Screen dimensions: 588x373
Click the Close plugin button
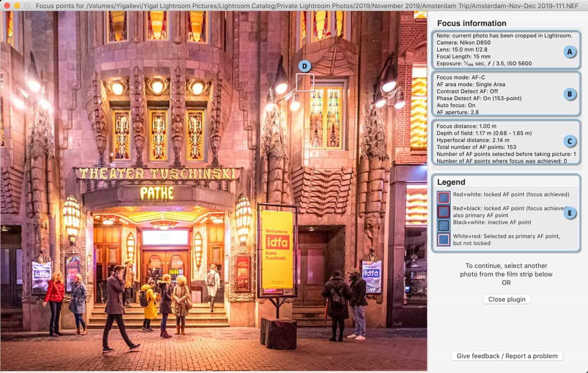[x=506, y=299]
